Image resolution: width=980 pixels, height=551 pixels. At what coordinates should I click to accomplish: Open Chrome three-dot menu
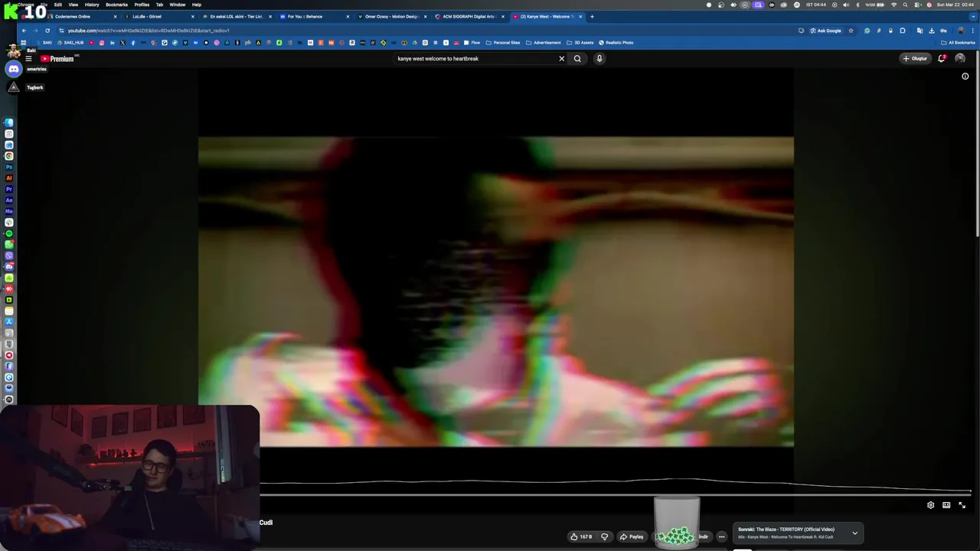[972, 31]
